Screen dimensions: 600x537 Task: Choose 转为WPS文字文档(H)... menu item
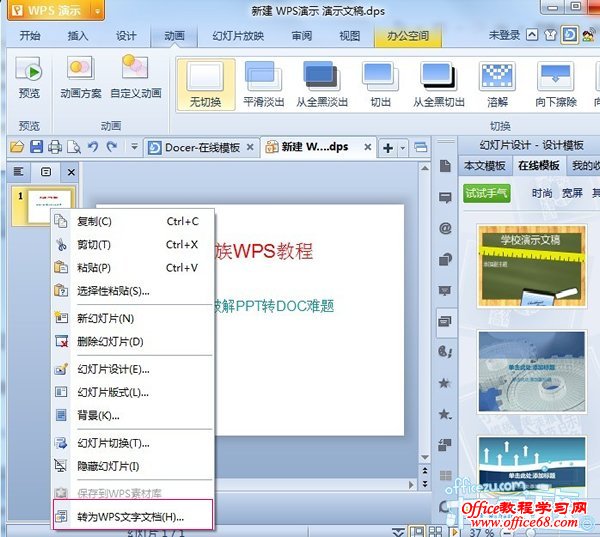(133, 517)
